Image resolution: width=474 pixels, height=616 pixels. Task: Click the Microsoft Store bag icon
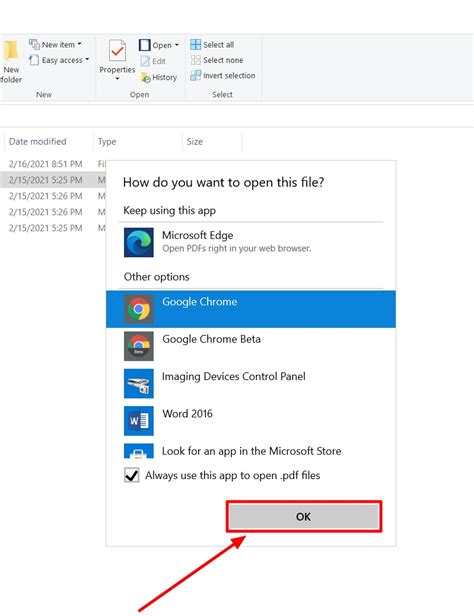click(139, 451)
